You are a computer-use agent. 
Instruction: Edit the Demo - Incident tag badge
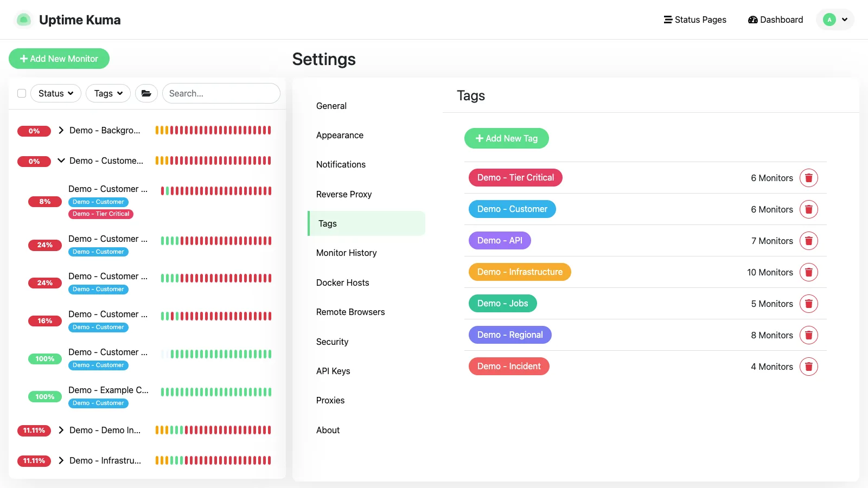click(x=509, y=366)
